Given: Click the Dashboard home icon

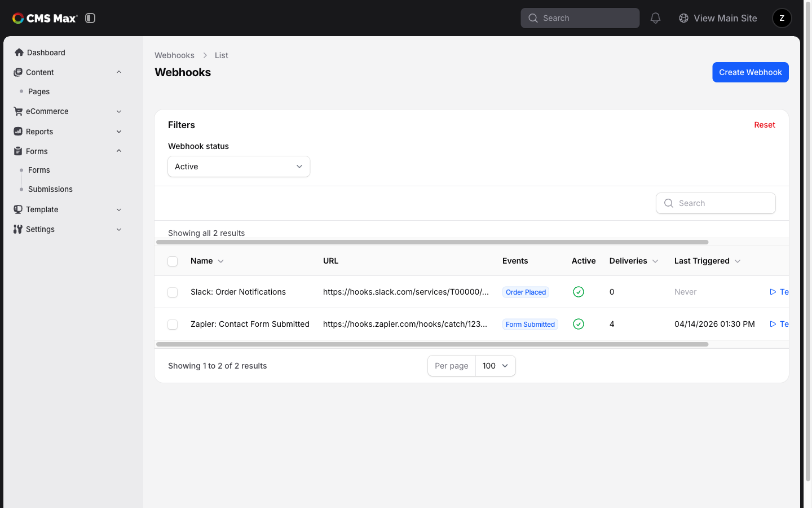Looking at the screenshot, I should click(x=19, y=52).
